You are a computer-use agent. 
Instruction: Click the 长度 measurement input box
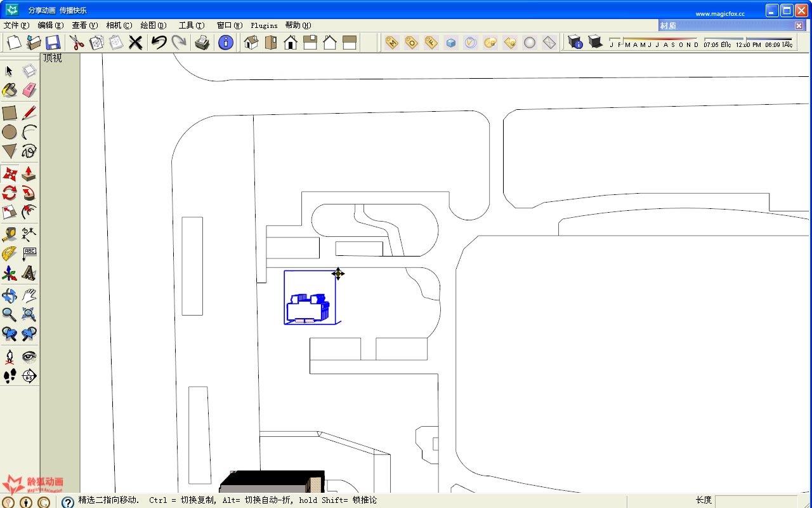(x=756, y=501)
